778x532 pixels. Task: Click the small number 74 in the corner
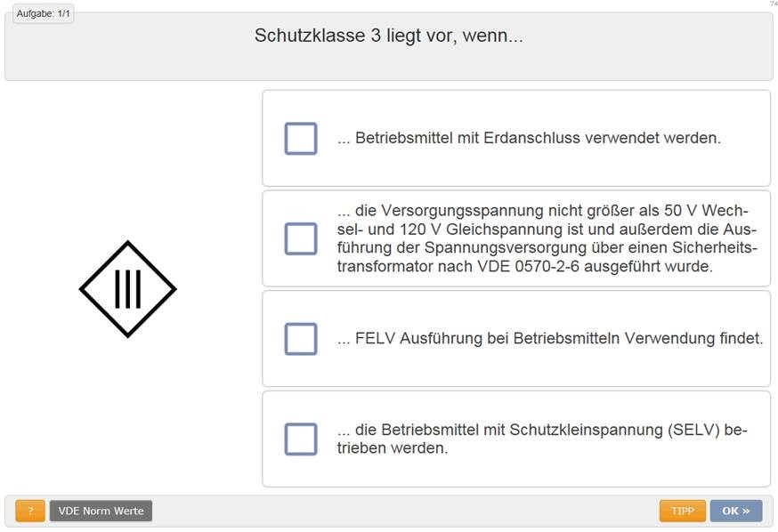click(x=773, y=4)
